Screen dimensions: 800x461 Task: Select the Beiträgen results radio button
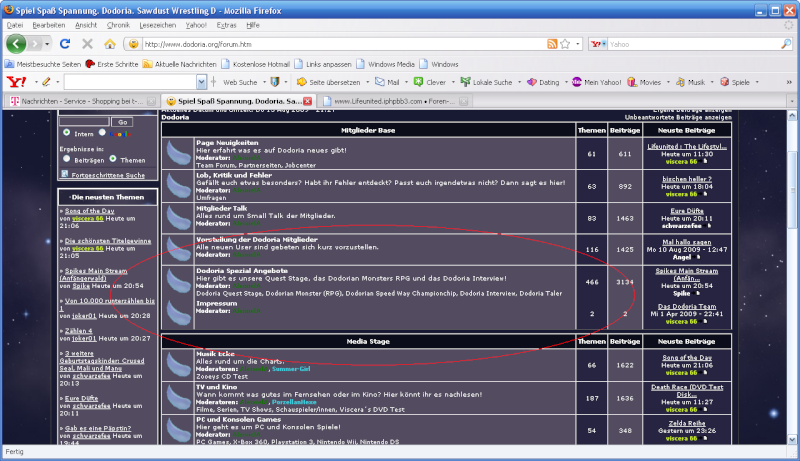[66, 159]
